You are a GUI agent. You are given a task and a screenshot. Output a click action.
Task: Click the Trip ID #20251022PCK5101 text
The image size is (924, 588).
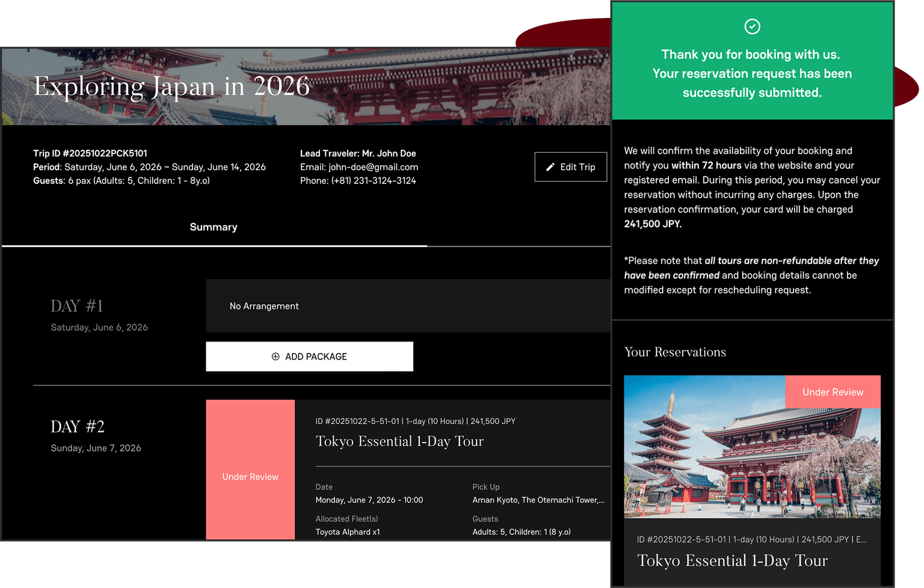point(90,153)
